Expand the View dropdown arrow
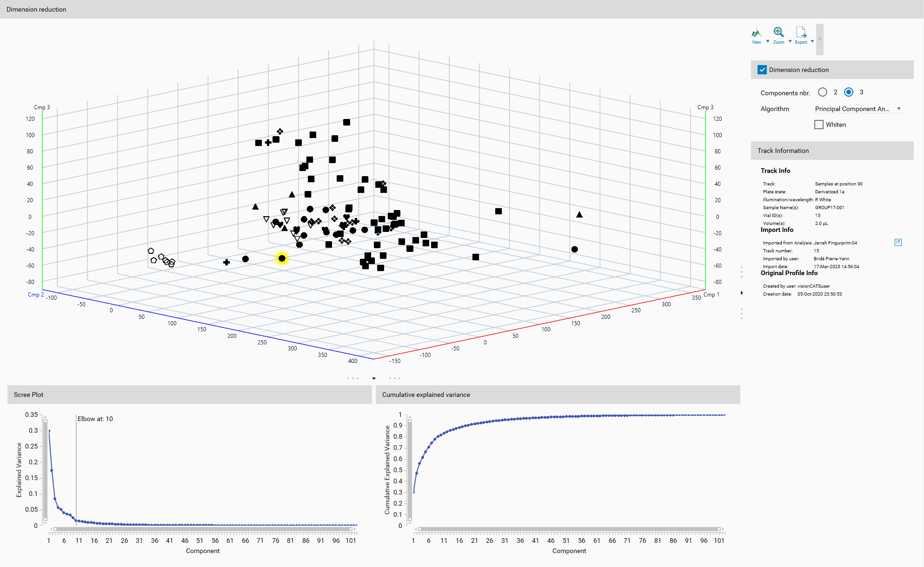The width and height of the screenshot is (924, 567). click(x=767, y=41)
